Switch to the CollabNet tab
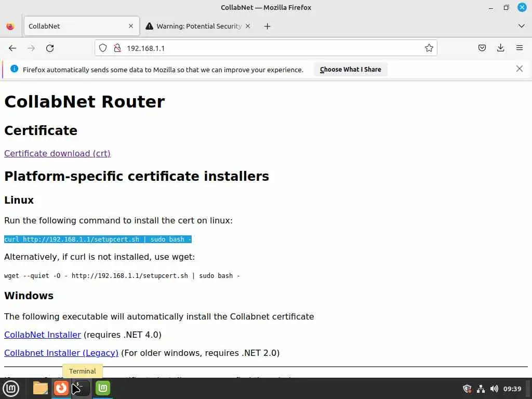 pyautogui.click(x=82, y=26)
